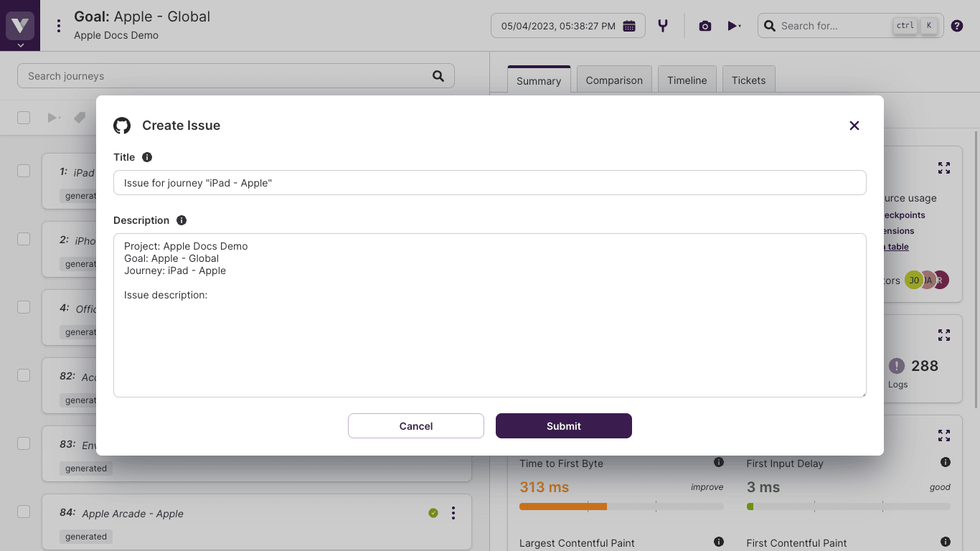Expand the Logs panel to fullscreen
The width and height of the screenshot is (980, 551).
click(944, 335)
